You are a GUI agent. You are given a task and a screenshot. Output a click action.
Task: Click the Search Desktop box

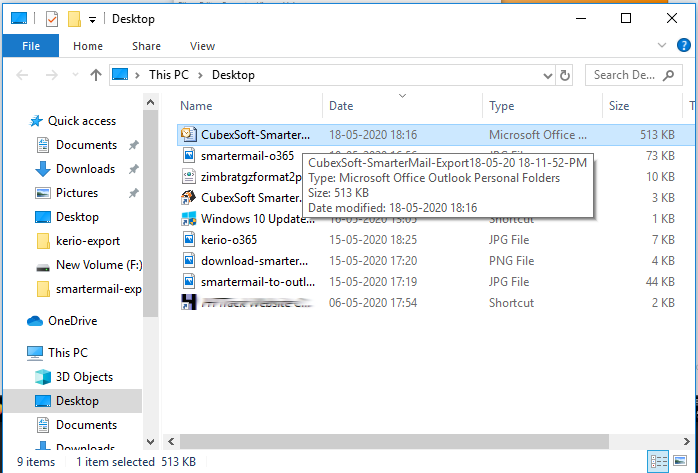(x=633, y=75)
